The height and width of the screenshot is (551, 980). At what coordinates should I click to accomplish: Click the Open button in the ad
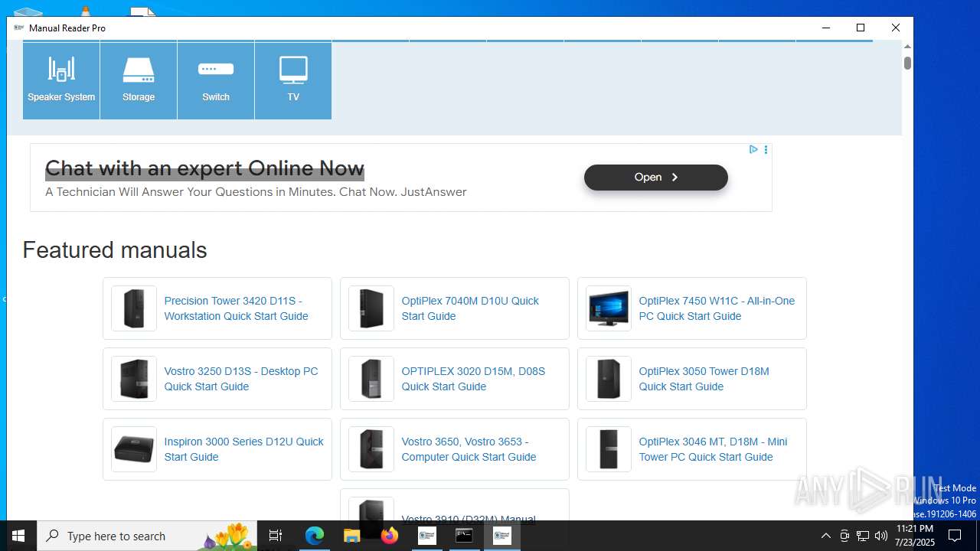click(x=656, y=177)
